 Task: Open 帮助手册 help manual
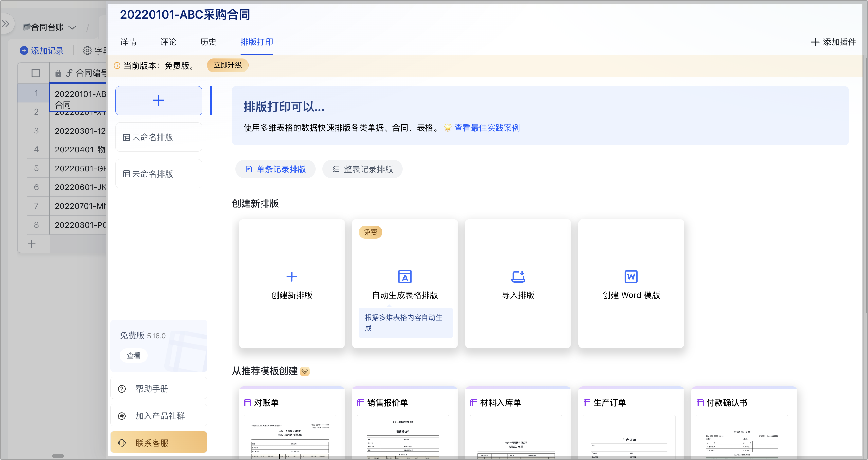click(159, 389)
